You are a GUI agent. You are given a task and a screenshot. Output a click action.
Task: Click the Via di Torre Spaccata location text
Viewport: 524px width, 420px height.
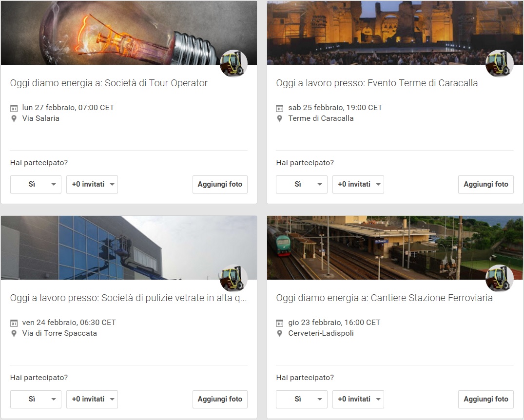(x=59, y=333)
